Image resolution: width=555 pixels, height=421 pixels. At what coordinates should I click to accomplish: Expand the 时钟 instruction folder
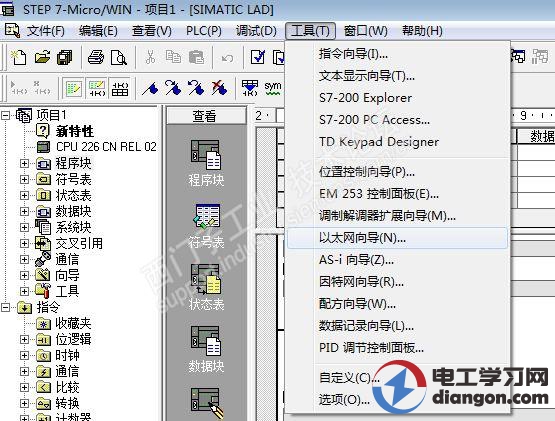click(24, 355)
